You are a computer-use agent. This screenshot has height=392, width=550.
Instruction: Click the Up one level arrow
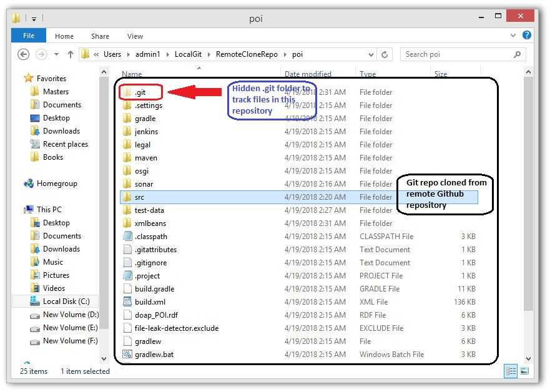(x=71, y=54)
